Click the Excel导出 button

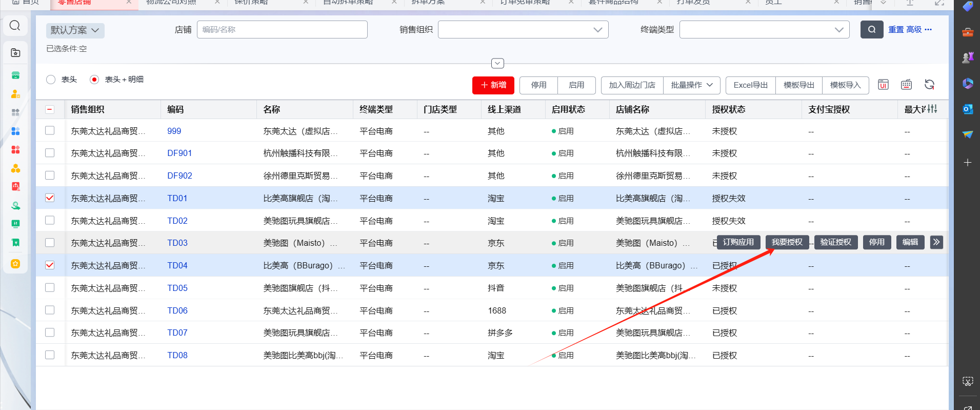point(751,85)
